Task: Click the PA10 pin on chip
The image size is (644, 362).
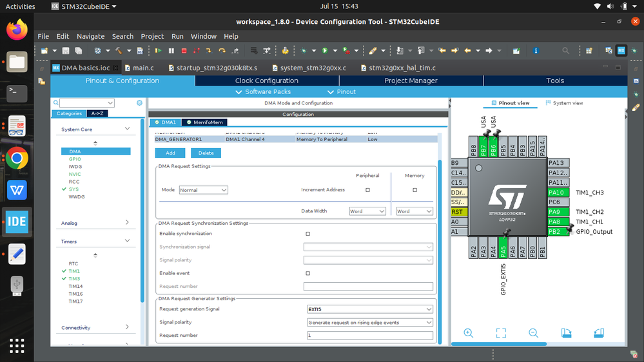Action: (x=558, y=193)
